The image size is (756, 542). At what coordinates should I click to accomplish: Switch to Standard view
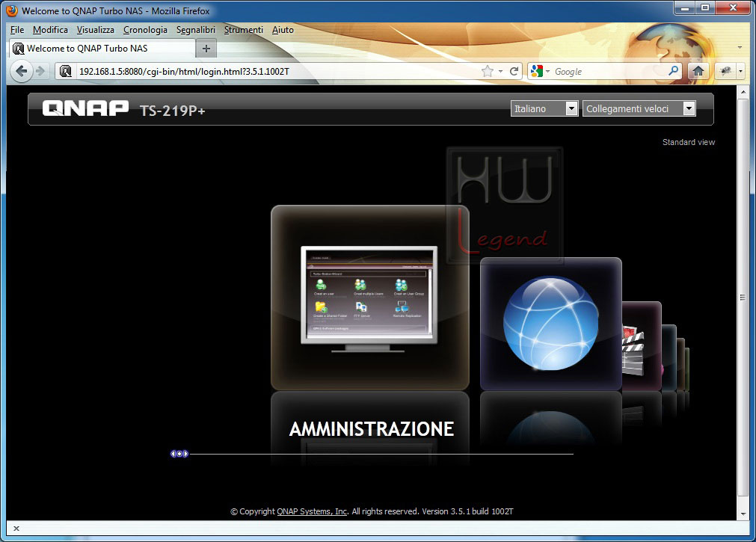[x=689, y=142]
